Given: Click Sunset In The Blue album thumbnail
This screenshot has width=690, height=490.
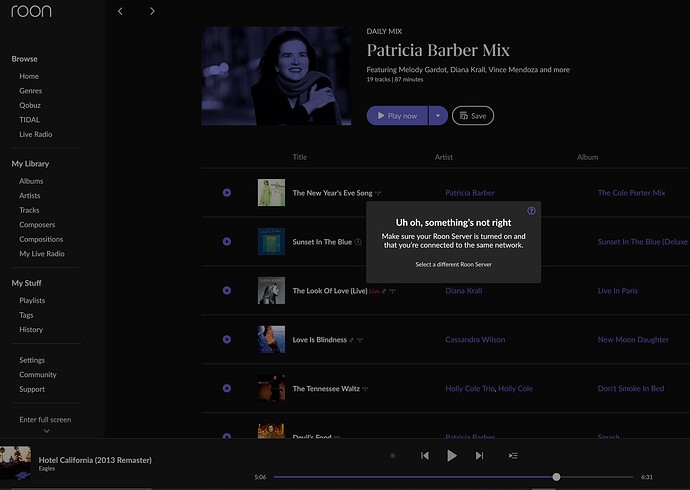Looking at the screenshot, I should pos(271,241).
